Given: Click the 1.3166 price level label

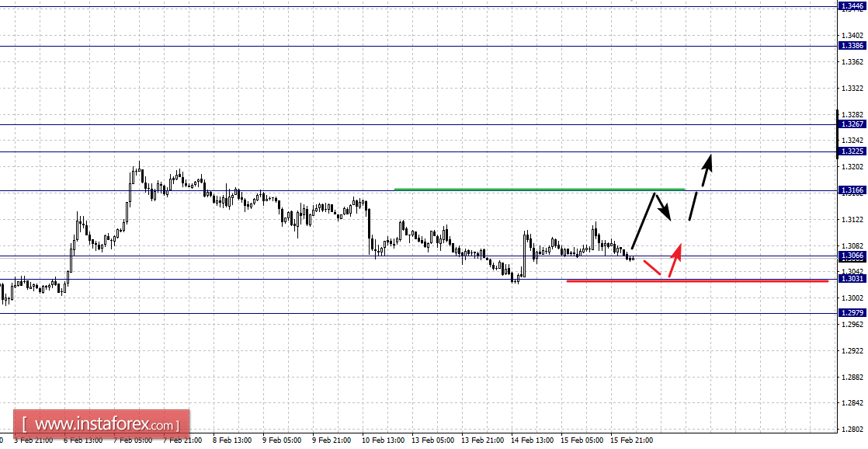Looking at the screenshot, I should pyautogui.click(x=853, y=190).
